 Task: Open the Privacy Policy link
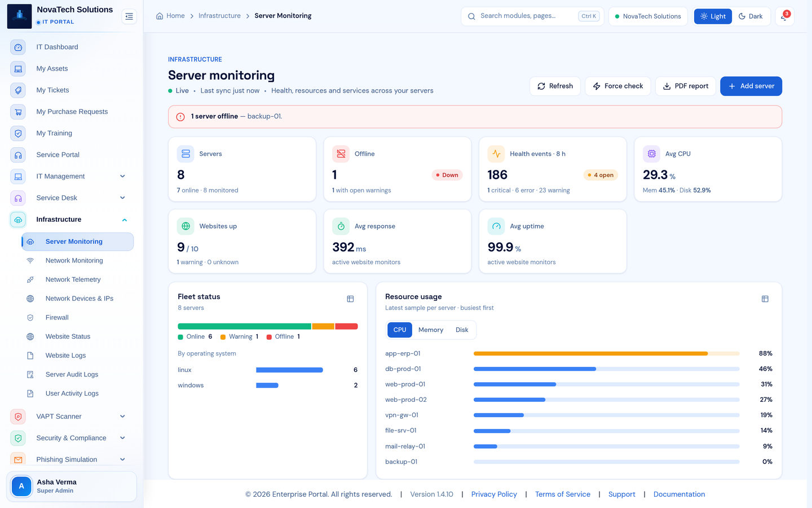tap(494, 494)
